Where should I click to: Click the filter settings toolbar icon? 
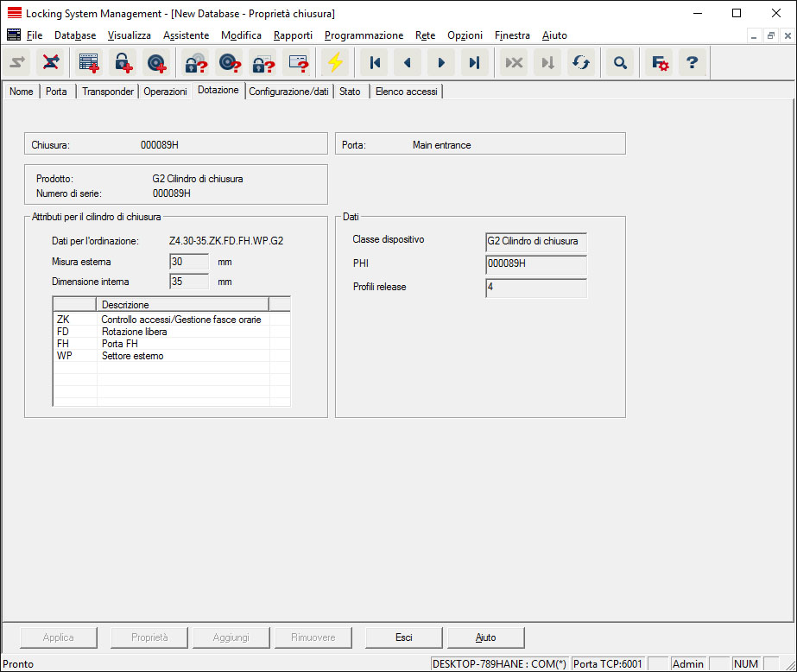pos(660,63)
